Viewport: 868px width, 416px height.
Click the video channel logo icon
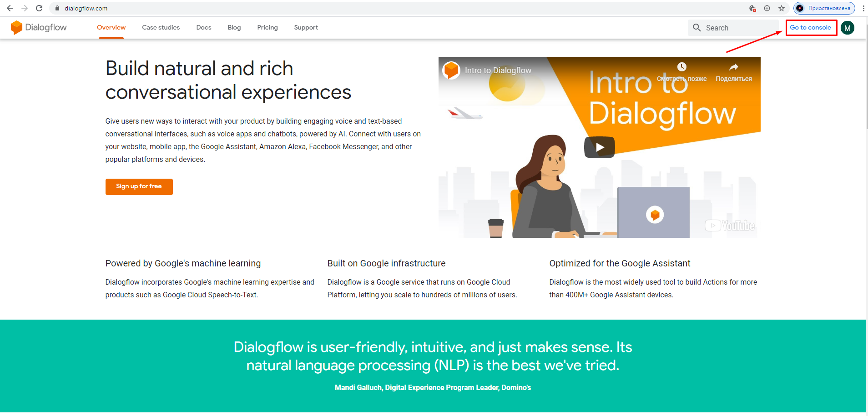tap(451, 70)
